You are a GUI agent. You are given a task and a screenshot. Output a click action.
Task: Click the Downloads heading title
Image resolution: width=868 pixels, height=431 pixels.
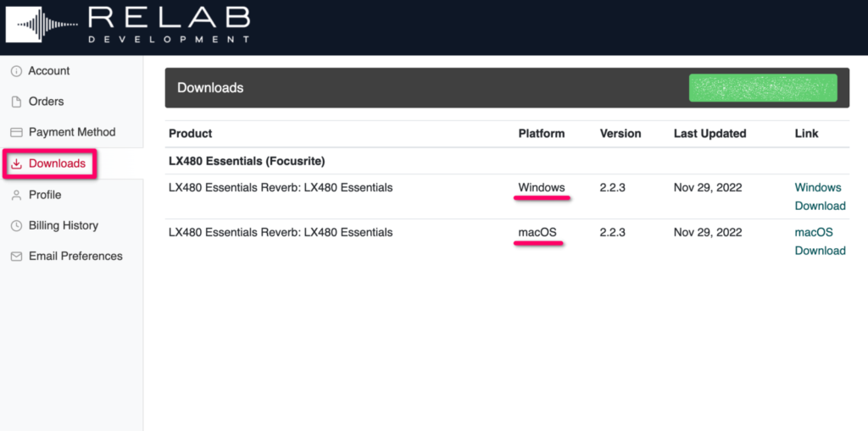[210, 87]
